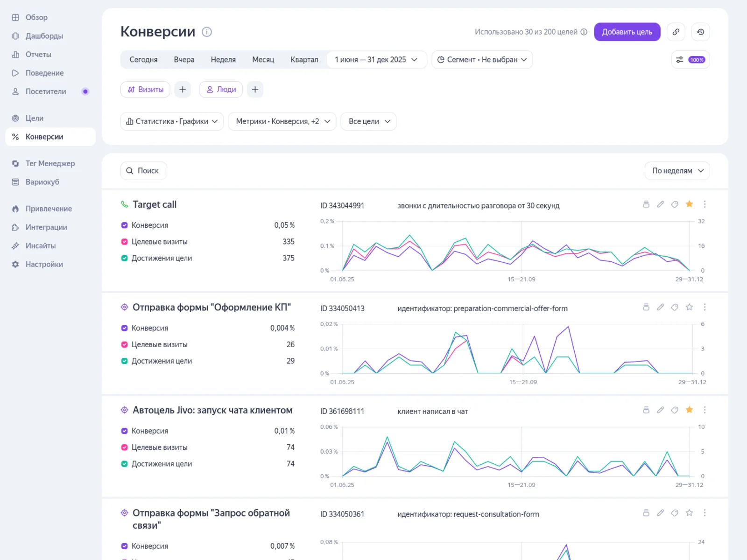Unstar the Target call goal
Viewport: 747px width, 560px height.
pyautogui.click(x=690, y=204)
